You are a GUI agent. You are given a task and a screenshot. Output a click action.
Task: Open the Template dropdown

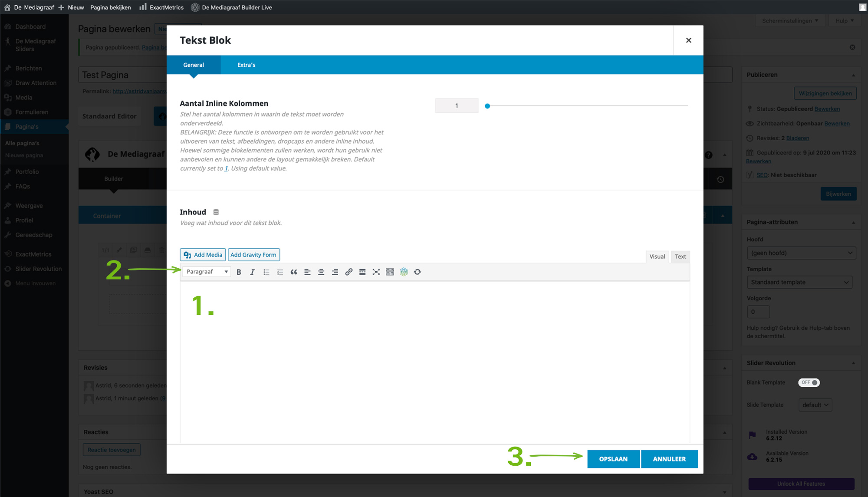799,282
